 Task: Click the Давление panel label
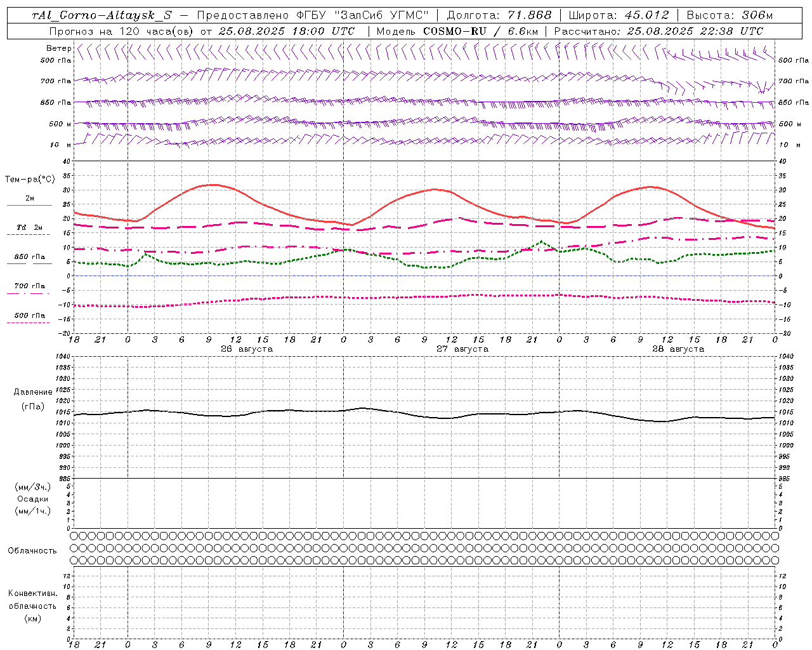(x=33, y=392)
